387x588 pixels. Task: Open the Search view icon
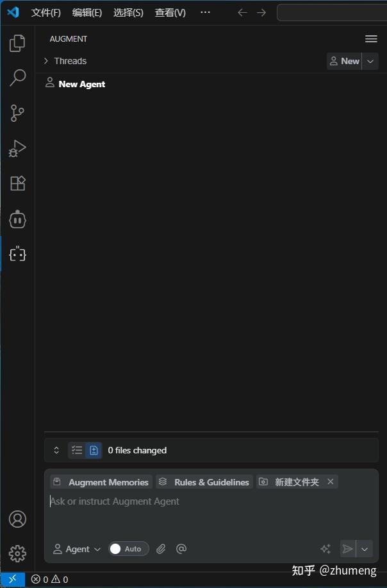pos(17,78)
